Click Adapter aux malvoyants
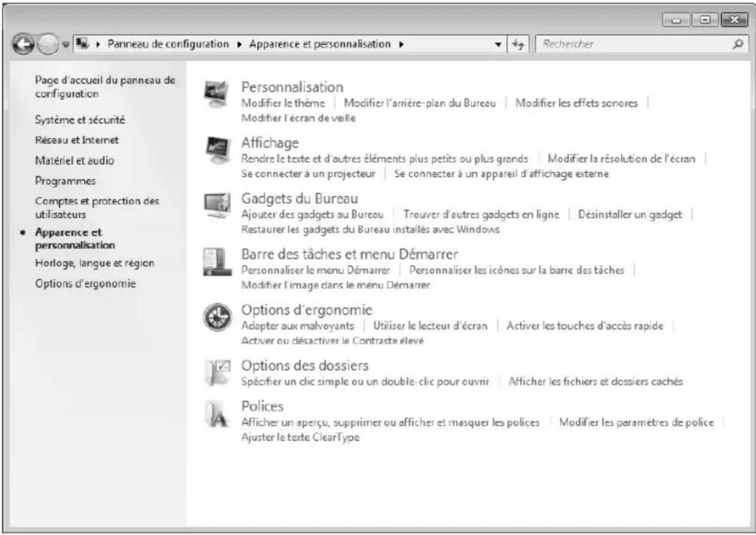Screen dimensions: 756x535 [297, 326]
